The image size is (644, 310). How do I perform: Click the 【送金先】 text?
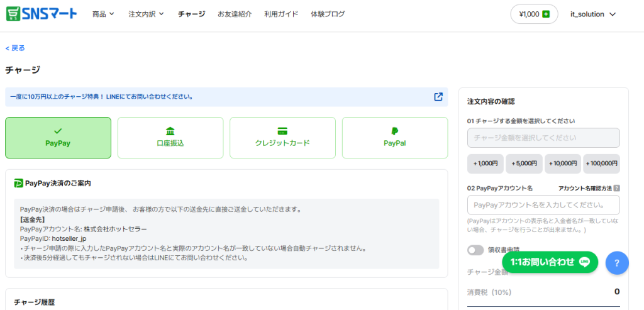click(x=33, y=219)
